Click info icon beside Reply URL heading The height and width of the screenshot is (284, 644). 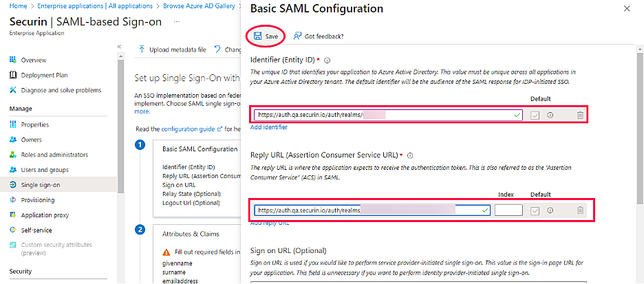[x=410, y=155]
